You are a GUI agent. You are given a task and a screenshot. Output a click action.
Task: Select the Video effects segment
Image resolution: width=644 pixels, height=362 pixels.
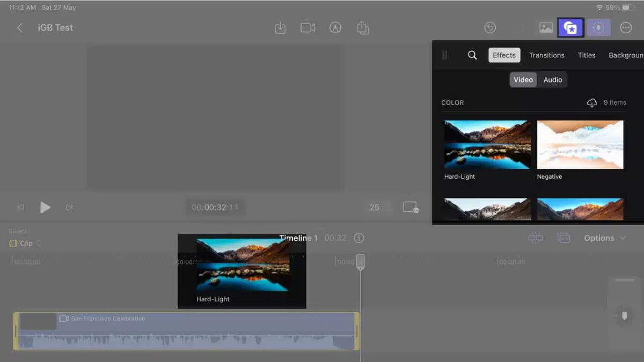pos(523,80)
